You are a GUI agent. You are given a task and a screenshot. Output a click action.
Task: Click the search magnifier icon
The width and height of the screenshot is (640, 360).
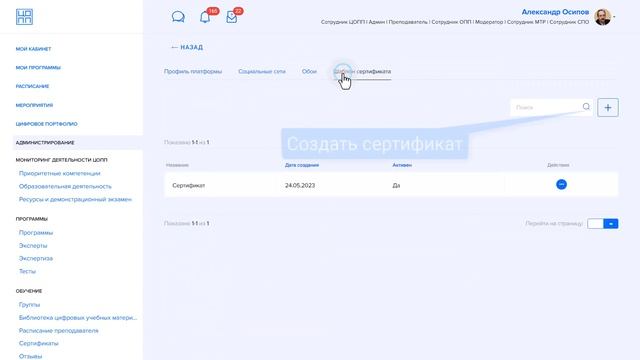click(x=586, y=107)
